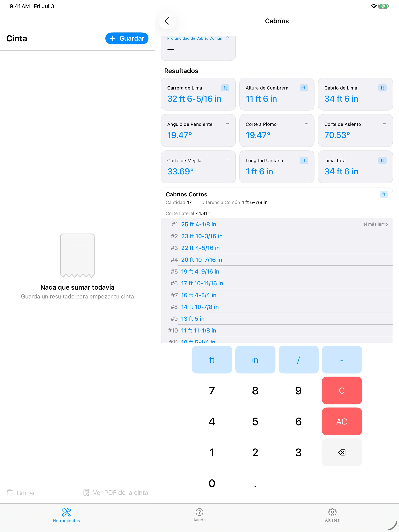Tap the Guardar button
The image size is (399, 532).
[127, 38]
